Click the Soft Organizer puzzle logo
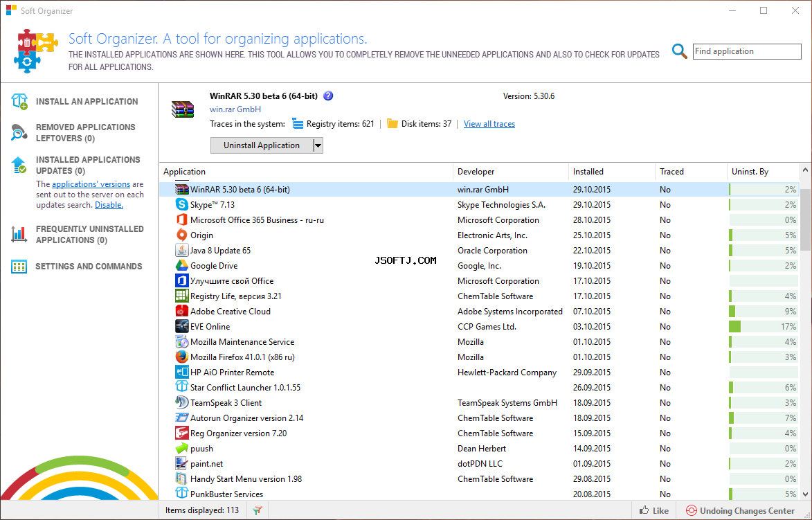The height and width of the screenshot is (520, 812). coord(35,51)
